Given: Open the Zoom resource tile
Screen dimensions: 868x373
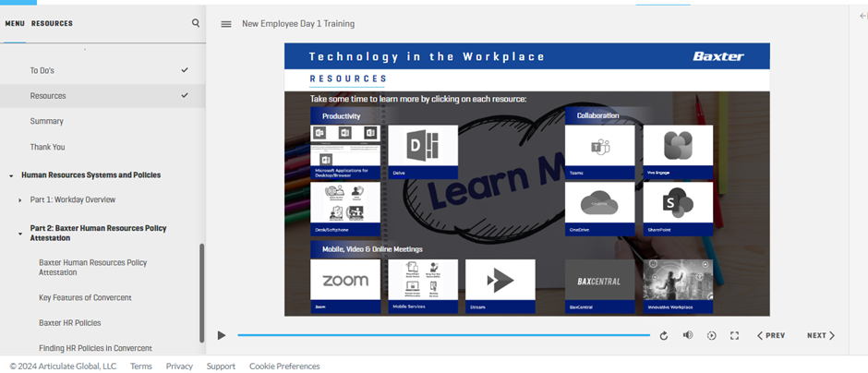Looking at the screenshot, I should tap(345, 286).
